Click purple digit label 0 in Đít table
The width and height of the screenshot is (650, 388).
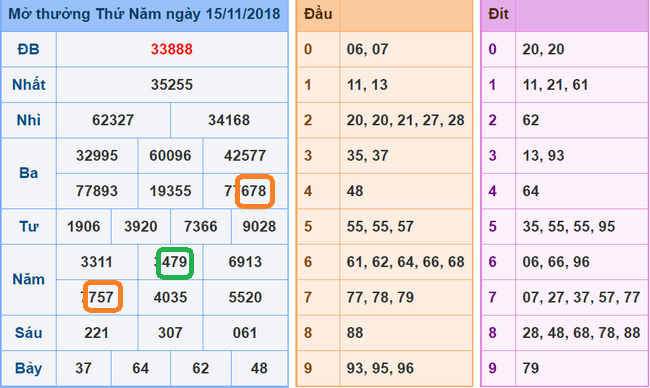[492, 49]
